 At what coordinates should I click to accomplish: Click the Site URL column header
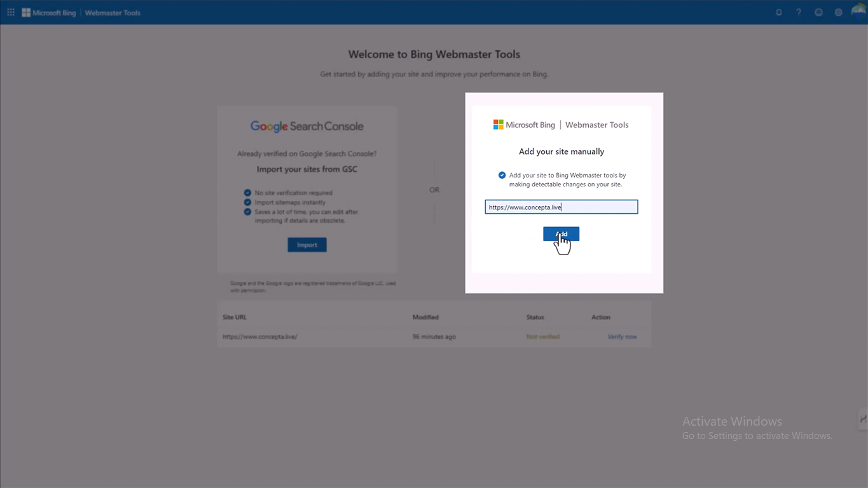click(x=234, y=317)
